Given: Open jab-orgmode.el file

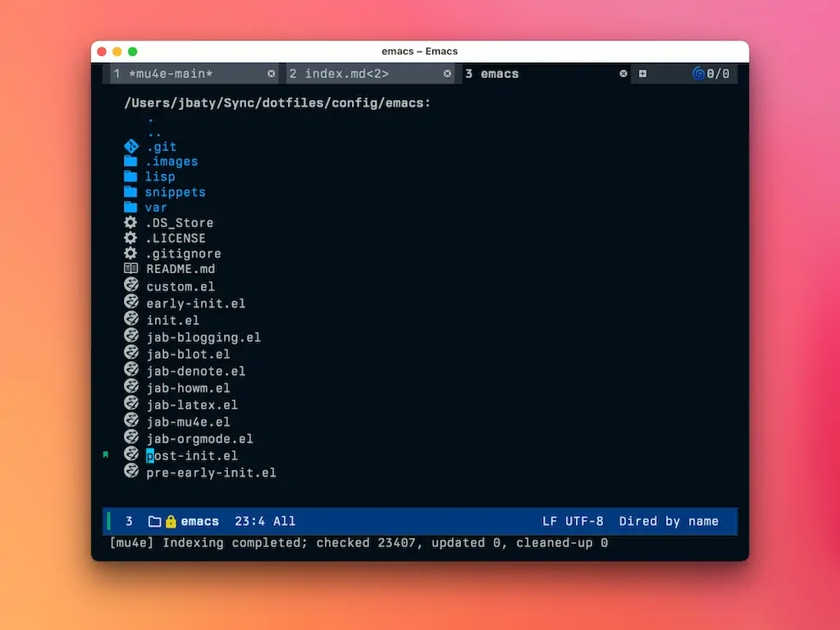Looking at the screenshot, I should pyautogui.click(x=199, y=439).
